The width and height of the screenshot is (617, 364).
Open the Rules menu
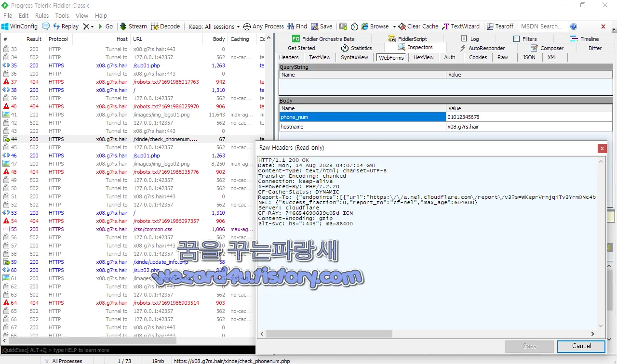click(42, 16)
